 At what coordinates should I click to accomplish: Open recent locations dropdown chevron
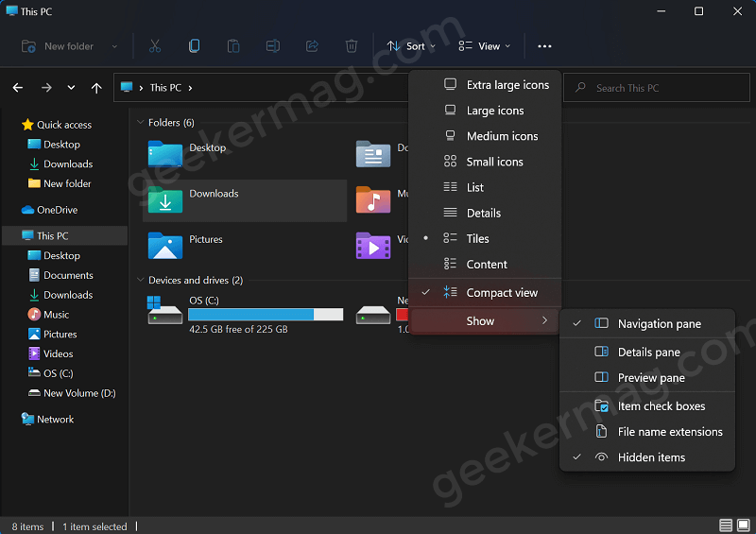point(72,88)
